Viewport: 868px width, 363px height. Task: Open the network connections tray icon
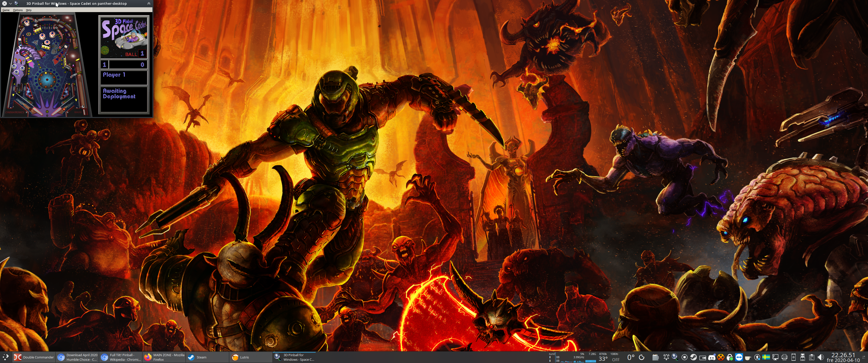pyautogui.click(x=775, y=357)
